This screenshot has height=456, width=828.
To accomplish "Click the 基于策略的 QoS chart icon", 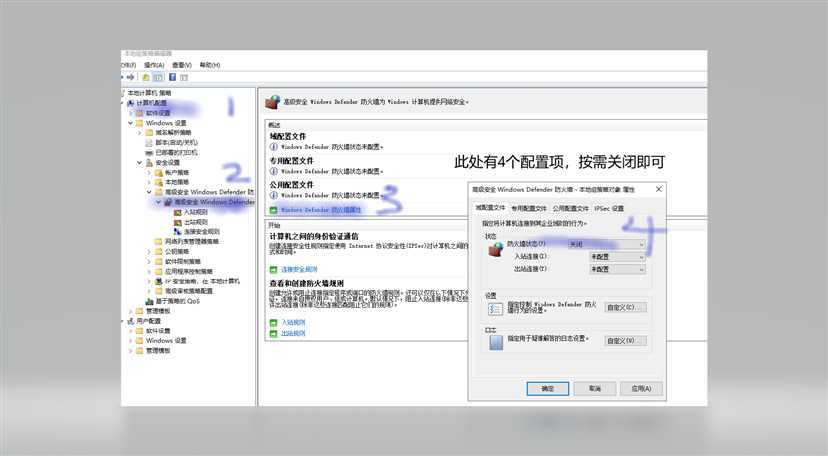I will (149, 301).
